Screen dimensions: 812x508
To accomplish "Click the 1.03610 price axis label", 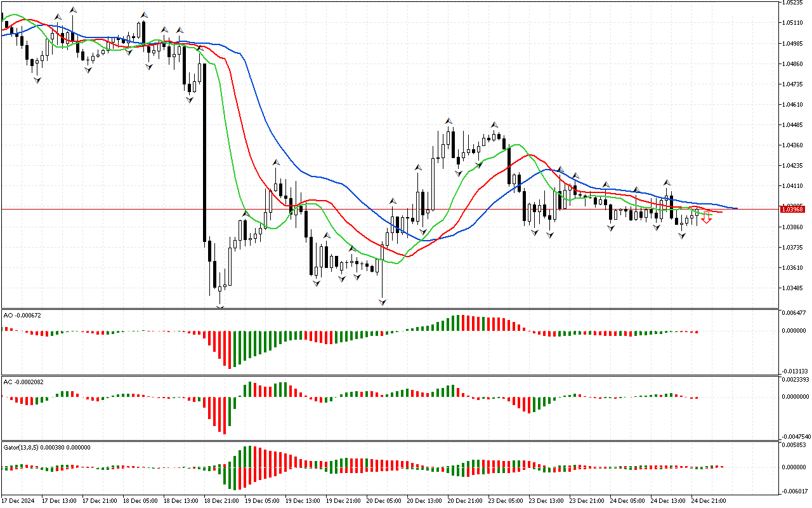I will pos(792,267).
